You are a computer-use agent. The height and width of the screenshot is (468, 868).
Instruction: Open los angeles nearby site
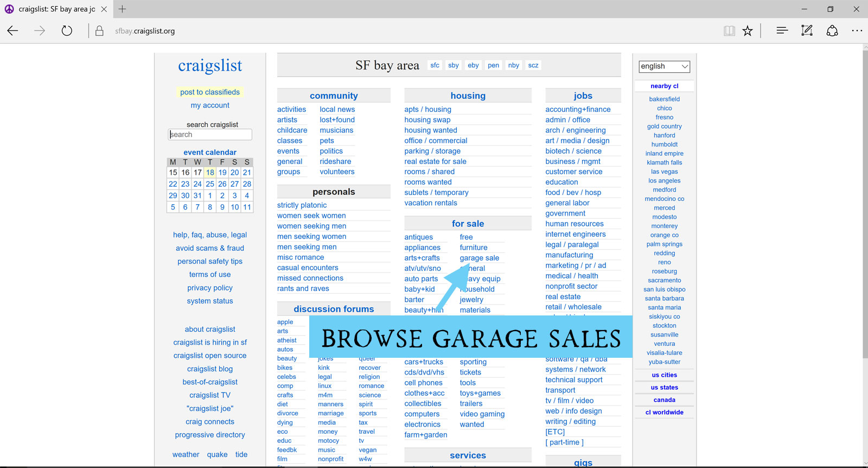pyautogui.click(x=664, y=181)
